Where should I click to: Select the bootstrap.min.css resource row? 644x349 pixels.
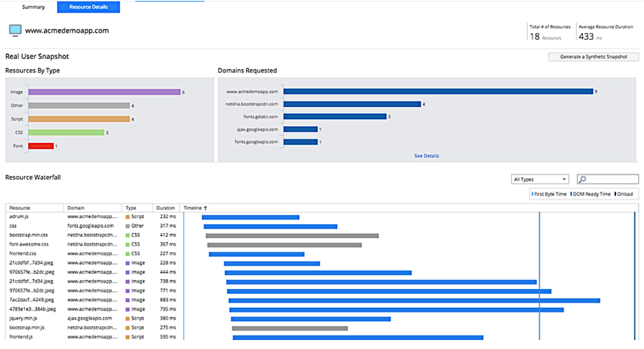tap(322, 235)
